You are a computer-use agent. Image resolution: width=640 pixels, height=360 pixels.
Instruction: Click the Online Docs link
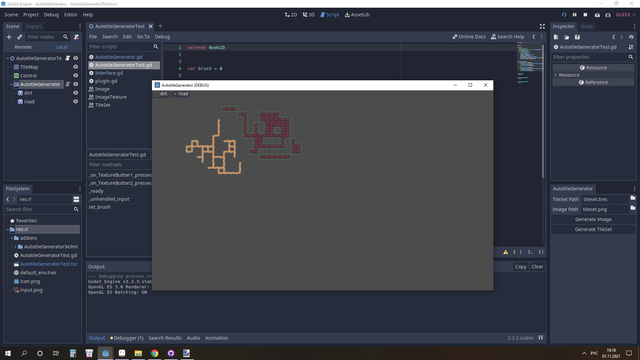tap(469, 37)
